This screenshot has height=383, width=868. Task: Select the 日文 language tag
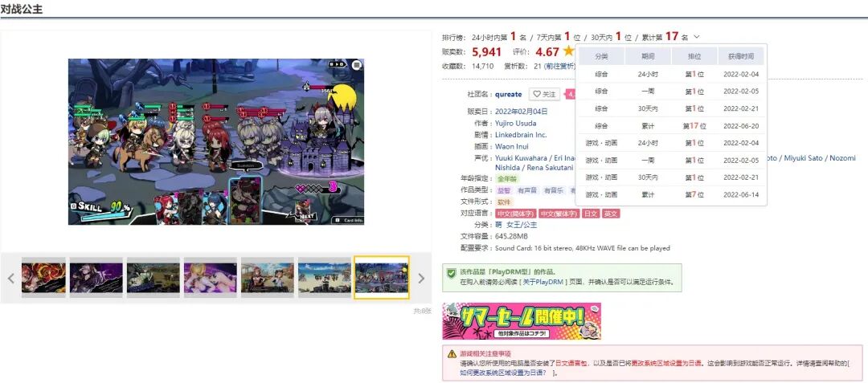click(590, 214)
